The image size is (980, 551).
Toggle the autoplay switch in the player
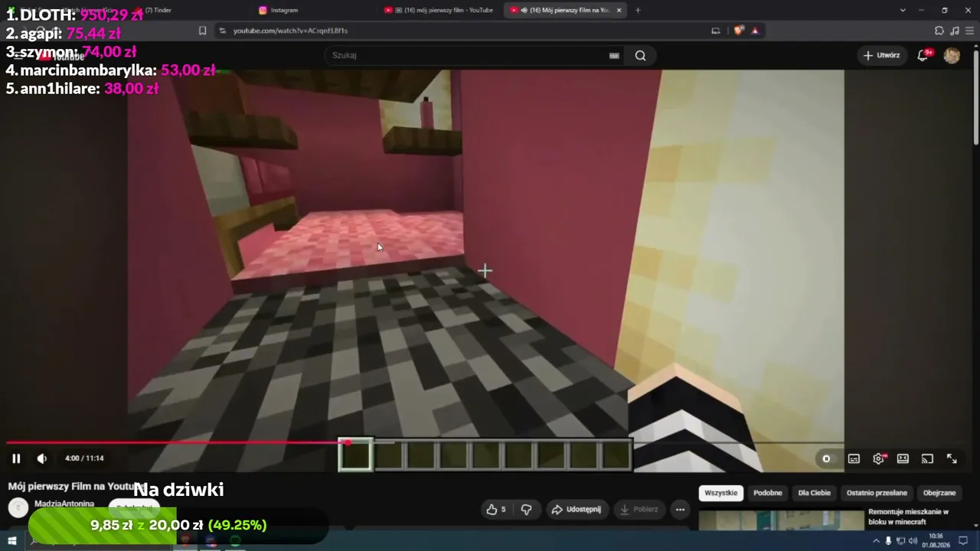826,458
